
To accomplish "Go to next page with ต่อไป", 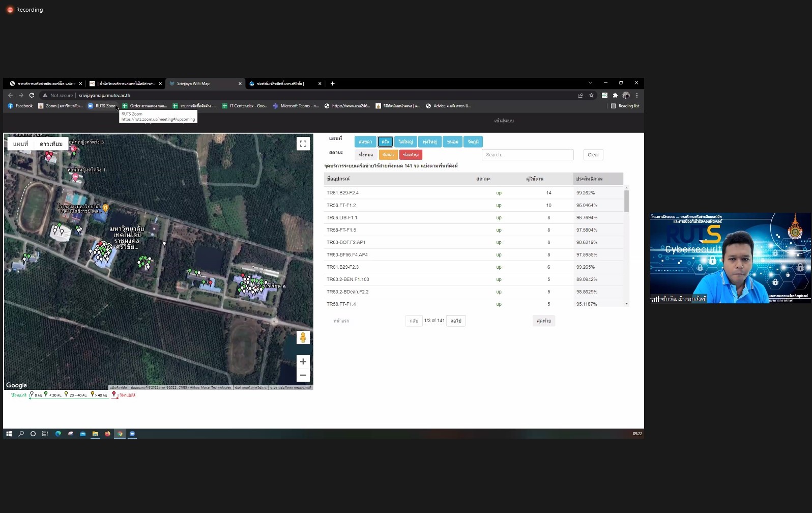I will click(456, 321).
